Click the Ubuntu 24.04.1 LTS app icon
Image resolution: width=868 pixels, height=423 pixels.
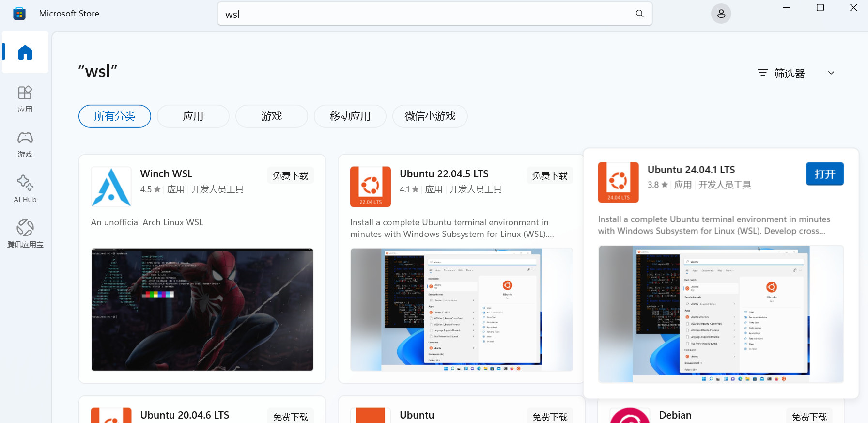pyautogui.click(x=619, y=182)
